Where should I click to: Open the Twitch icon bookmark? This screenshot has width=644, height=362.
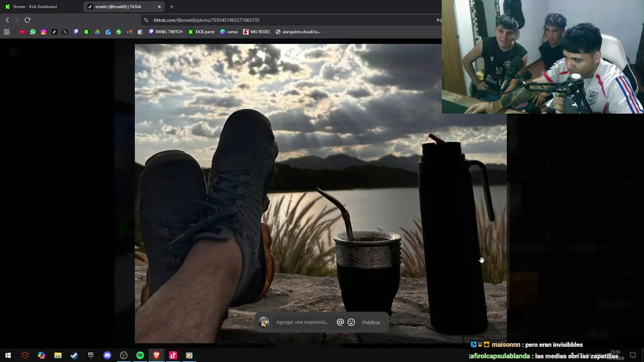[76, 32]
